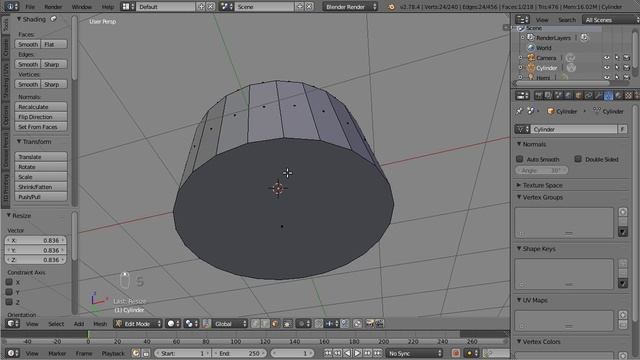Check the Y constraint axis box
This screenshot has width=640, height=360.
point(9,292)
